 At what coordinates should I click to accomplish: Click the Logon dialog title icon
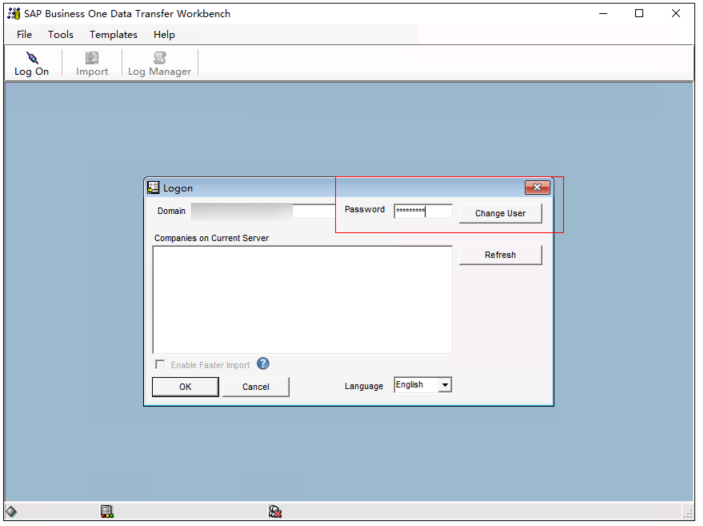click(x=153, y=187)
